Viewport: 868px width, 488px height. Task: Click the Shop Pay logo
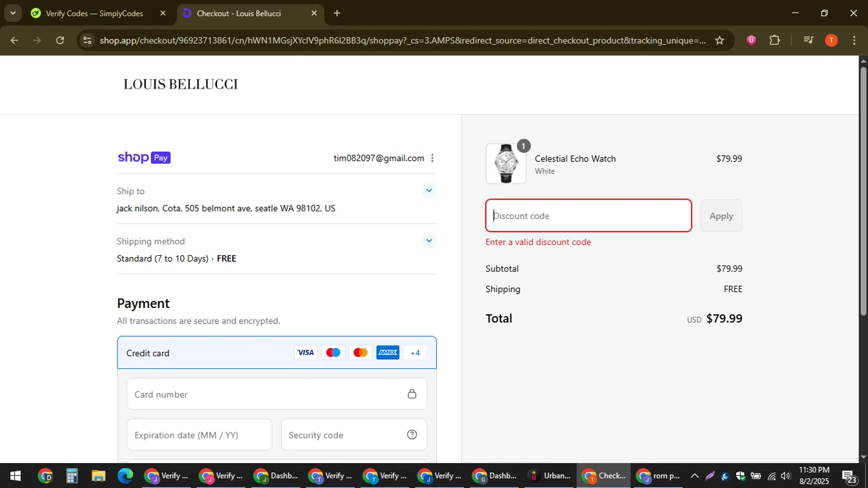pos(144,157)
